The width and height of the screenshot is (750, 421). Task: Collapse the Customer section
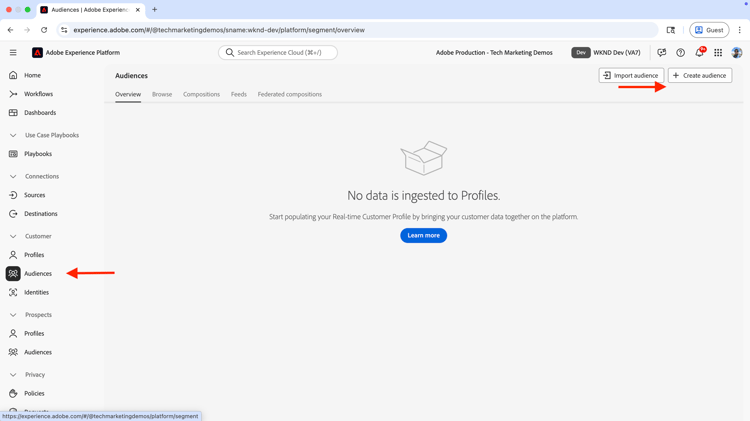click(13, 236)
